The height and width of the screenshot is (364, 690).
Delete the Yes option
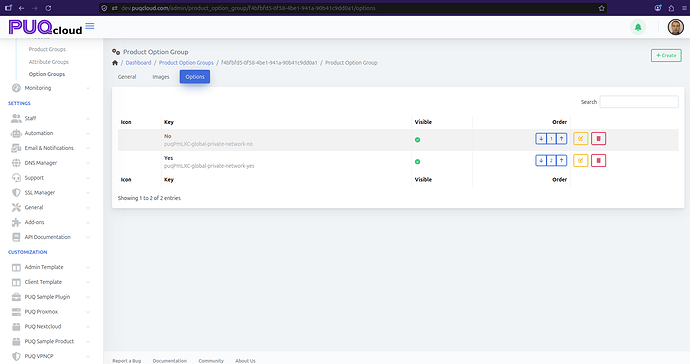pos(598,161)
